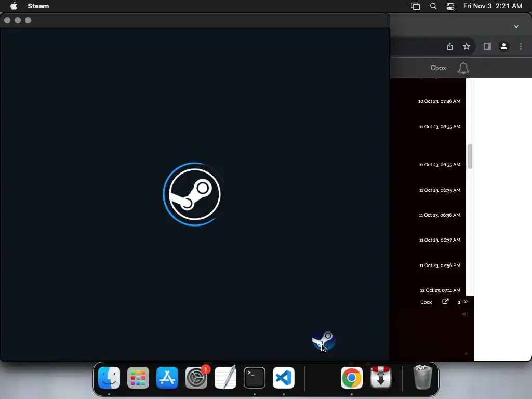Click the Cbox chat scrollbar

(470, 156)
